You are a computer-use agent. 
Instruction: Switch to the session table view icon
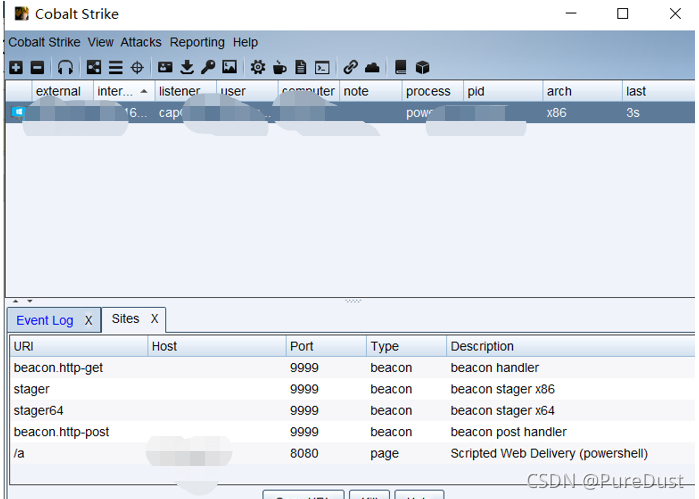point(115,67)
